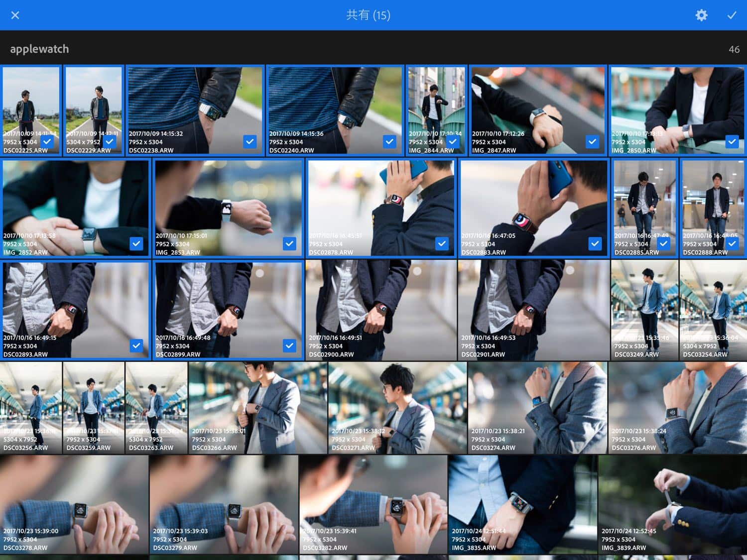Add DSC03266.ARW to selection
747x560 pixels.
(257, 407)
